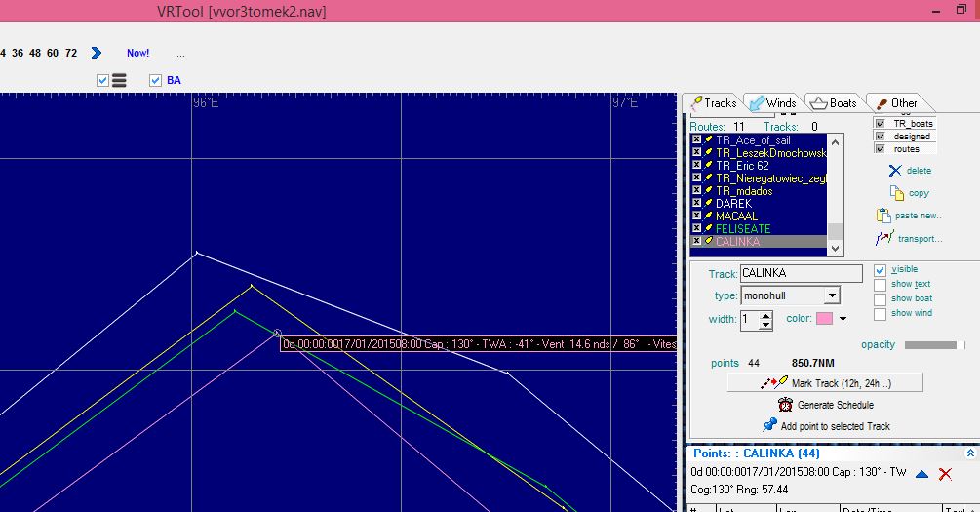Viewport: 980px width, 512px height.
Task: Toggle the X box of DAREK
Action: [x=696, y=203]
